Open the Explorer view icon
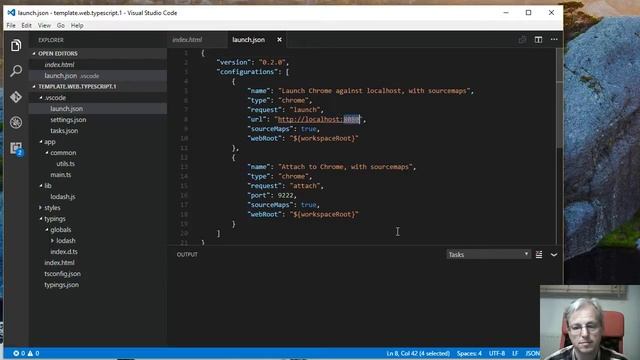Viewport: 640px width, 360px height. (x=16, y=45)
